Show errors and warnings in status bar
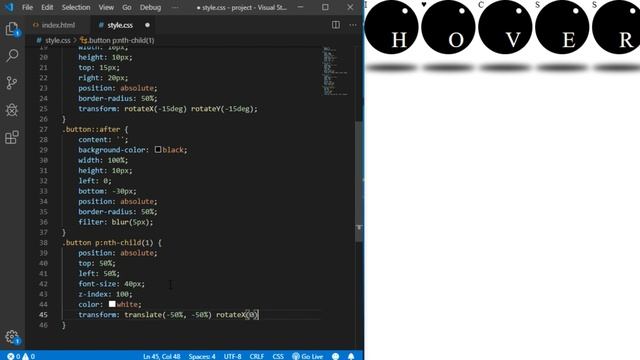 click(21, 356)
